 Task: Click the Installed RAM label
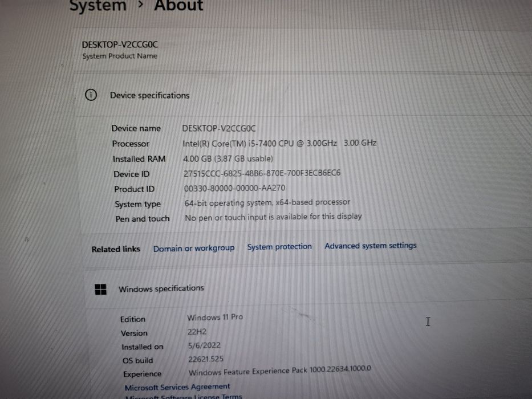139,159
